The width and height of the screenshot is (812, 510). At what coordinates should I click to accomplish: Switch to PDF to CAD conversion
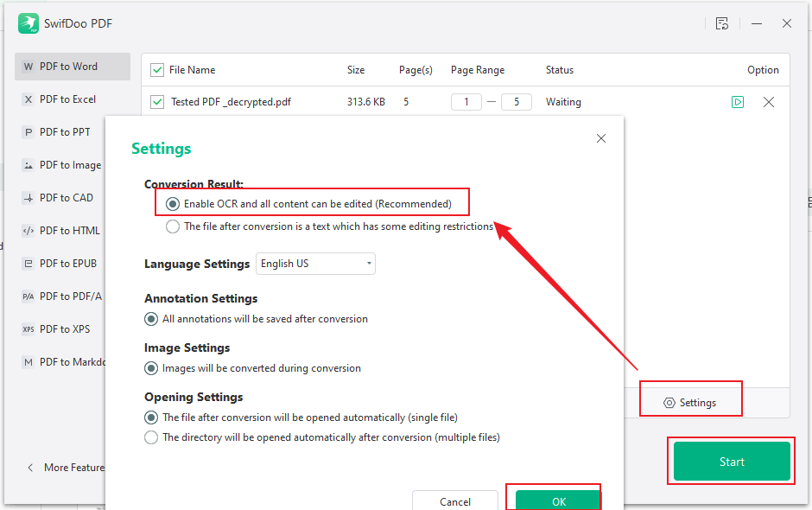click(x=67, y=198)
